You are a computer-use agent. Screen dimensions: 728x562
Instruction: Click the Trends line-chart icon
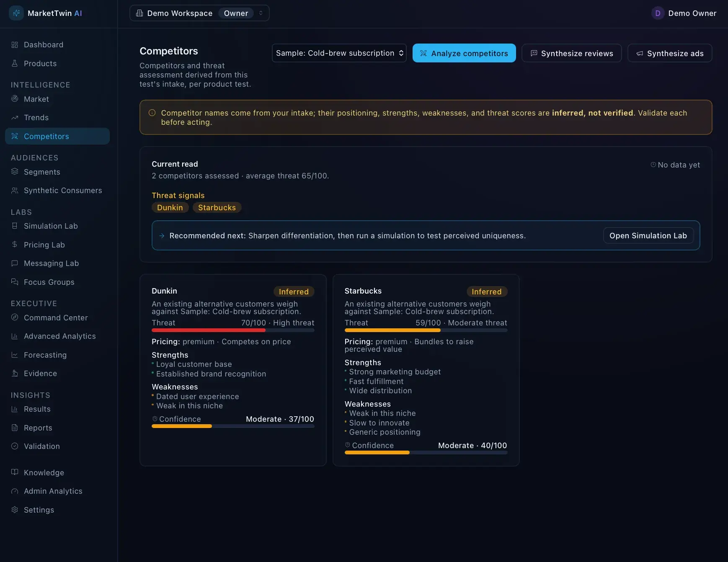point(15,118)
